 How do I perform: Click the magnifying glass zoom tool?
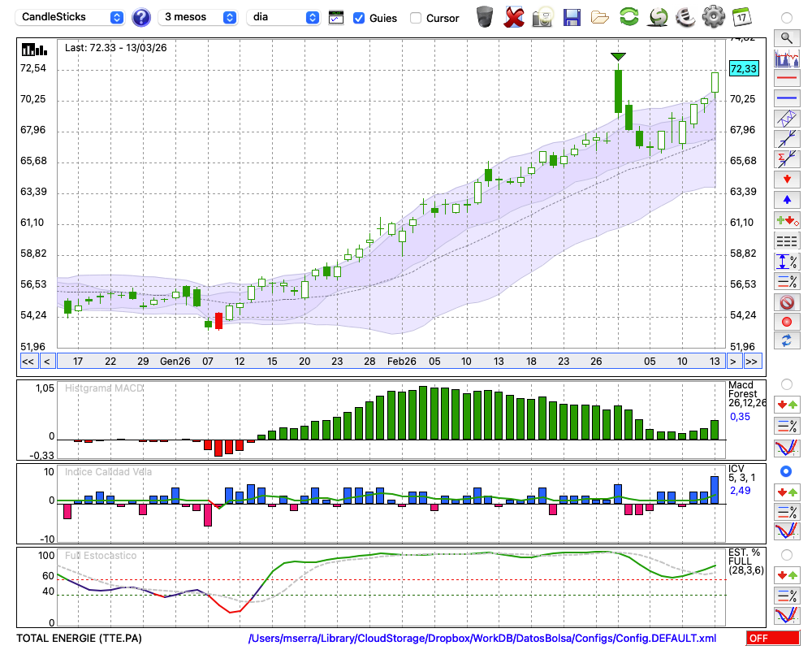786,37
